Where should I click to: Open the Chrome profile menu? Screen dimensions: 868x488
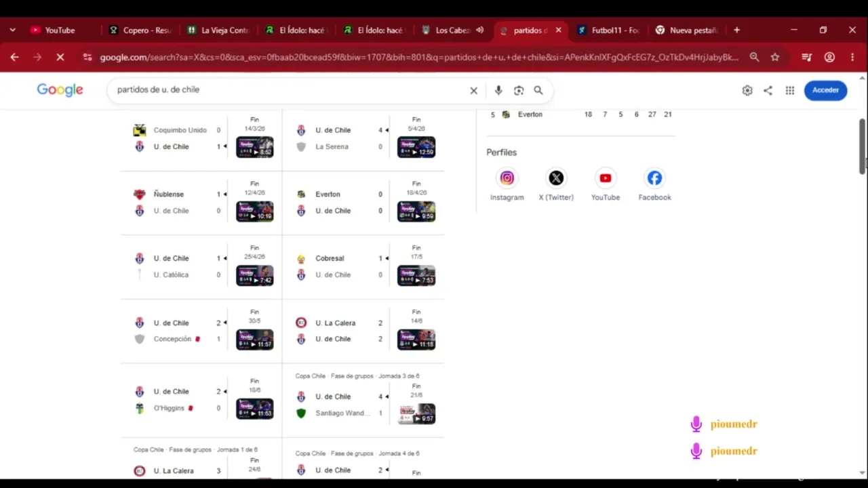pos(829,58)
